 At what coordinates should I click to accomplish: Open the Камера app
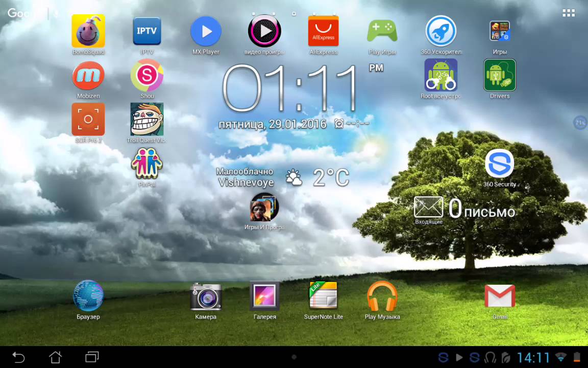(206, 296)
